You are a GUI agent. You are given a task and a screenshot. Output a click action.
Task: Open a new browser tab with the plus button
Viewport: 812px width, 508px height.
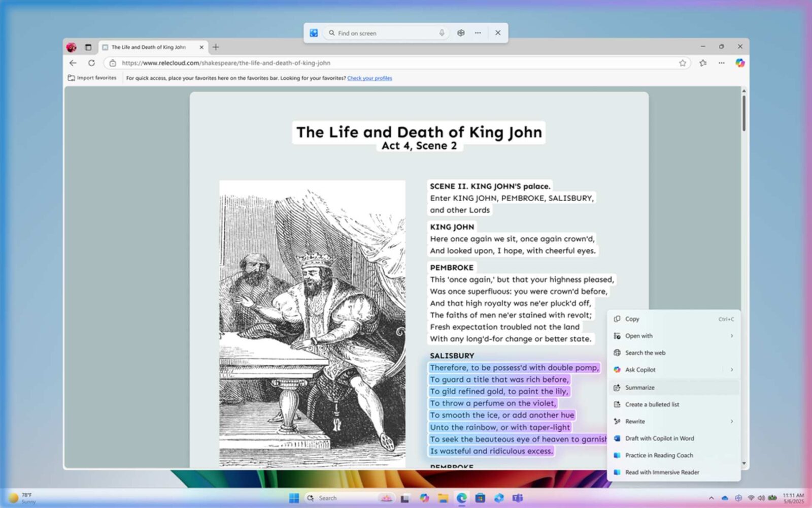click(x=216, y=47)
